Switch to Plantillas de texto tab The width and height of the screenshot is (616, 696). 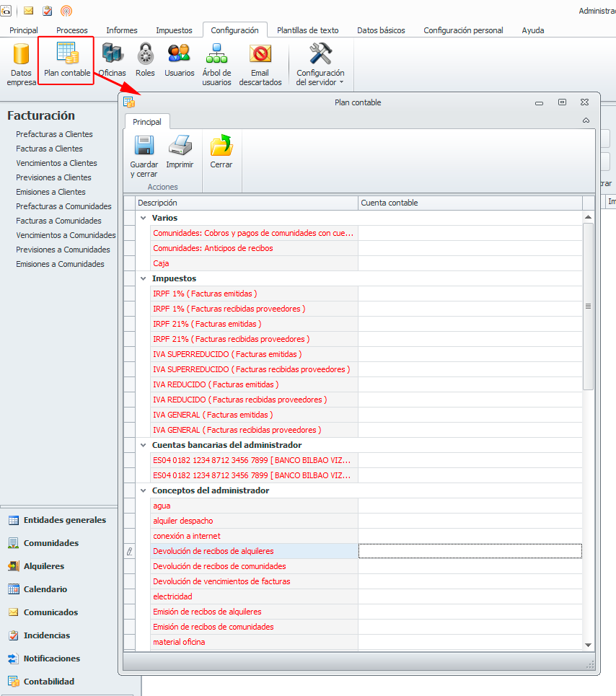click(307, 30)
